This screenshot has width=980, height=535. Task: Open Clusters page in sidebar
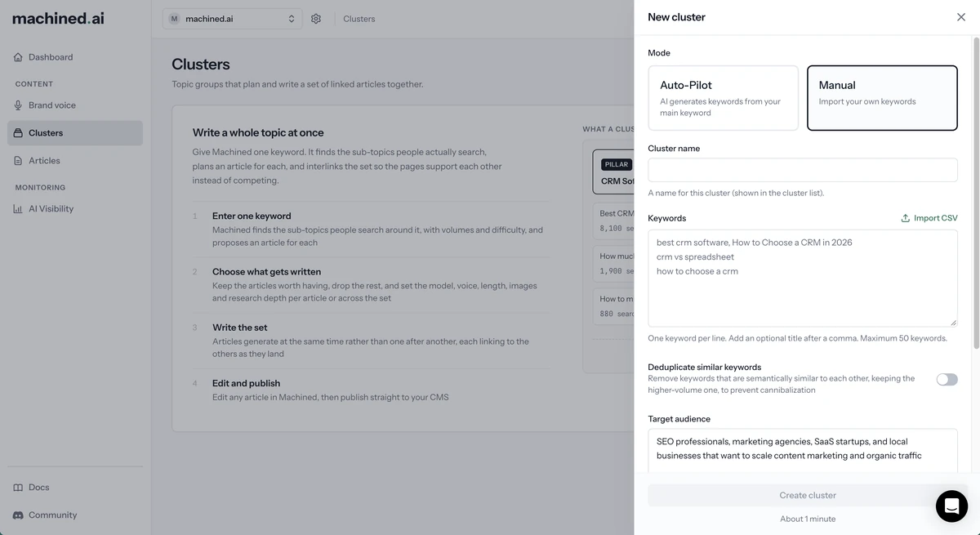[x=75, y=133]
